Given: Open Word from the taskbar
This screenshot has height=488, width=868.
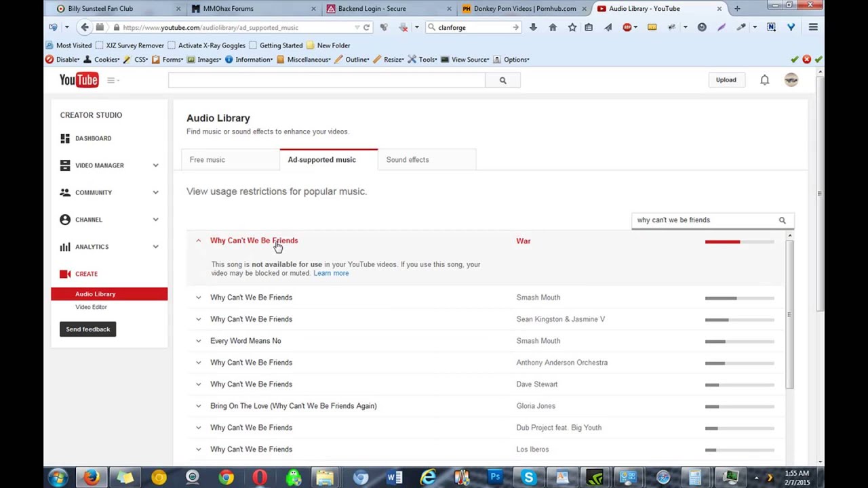Looking at the screenshot, I should (394, 478).
